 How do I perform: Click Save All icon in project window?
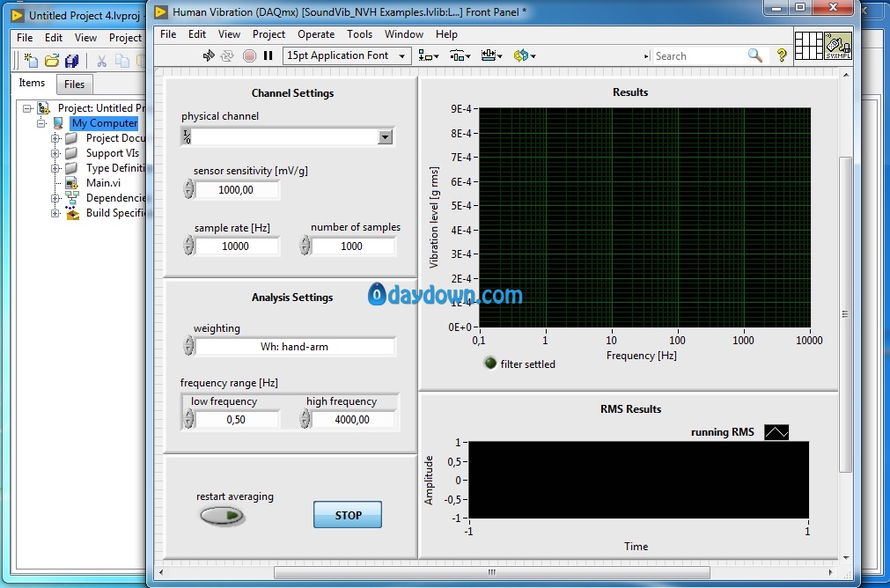pos(71,61)
